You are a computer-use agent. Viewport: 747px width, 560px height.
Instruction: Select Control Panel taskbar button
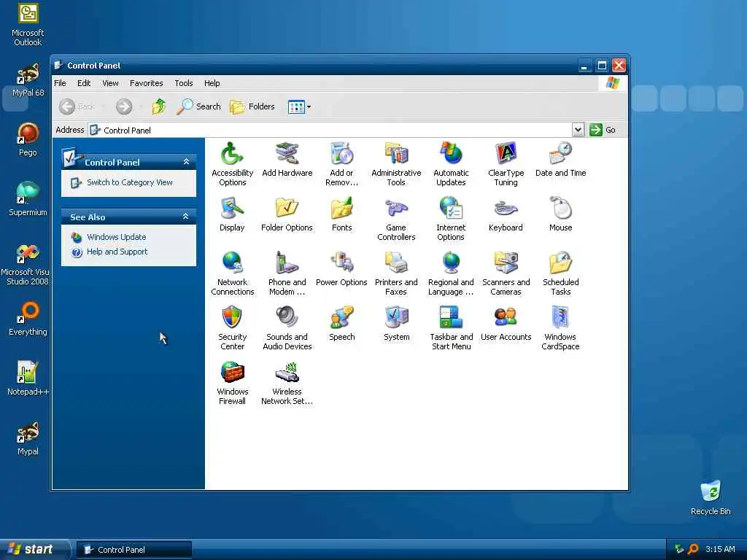(134, 550)
